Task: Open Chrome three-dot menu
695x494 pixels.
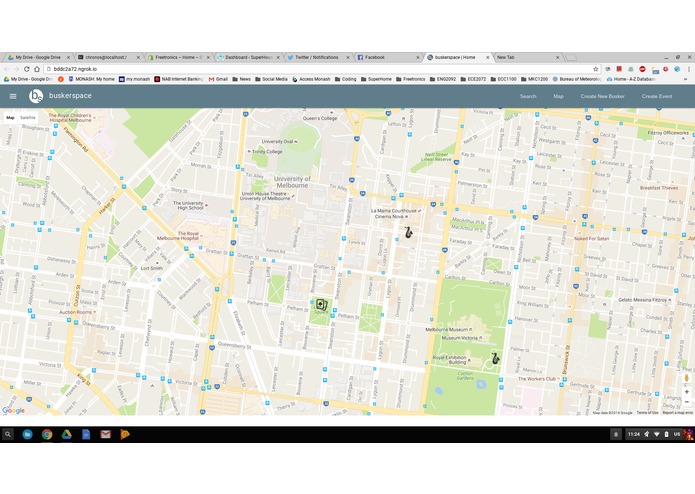Action: pos(689,69)
